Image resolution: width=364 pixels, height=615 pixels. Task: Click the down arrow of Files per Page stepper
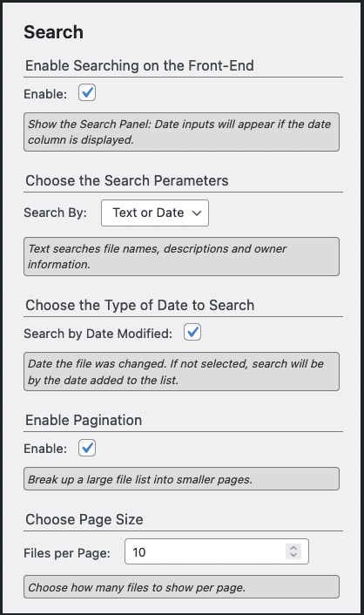293,555
